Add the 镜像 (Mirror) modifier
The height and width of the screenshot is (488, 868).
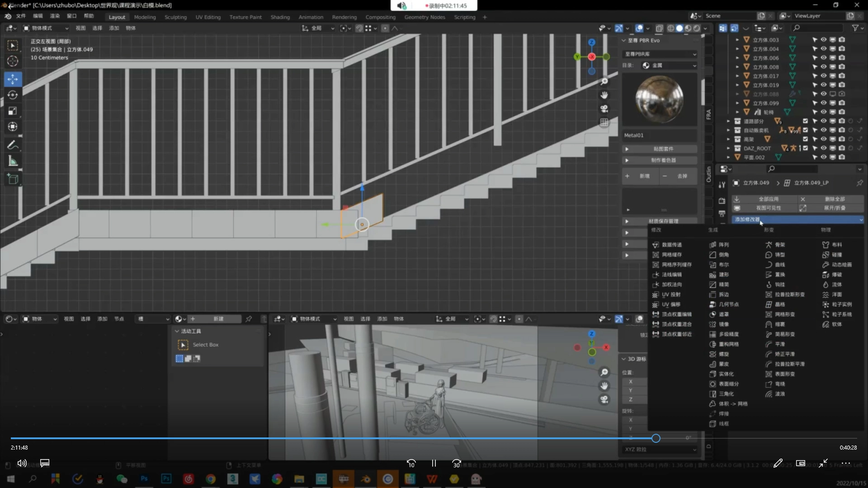pyautogui.click(x=723, y=324)
